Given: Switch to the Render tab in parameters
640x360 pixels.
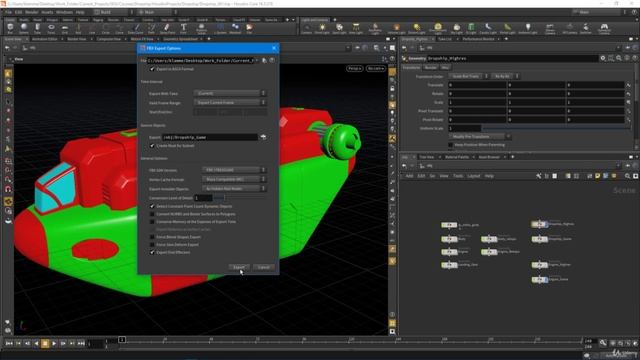Looking at the screenshot, I should click(x=431, y=67).
